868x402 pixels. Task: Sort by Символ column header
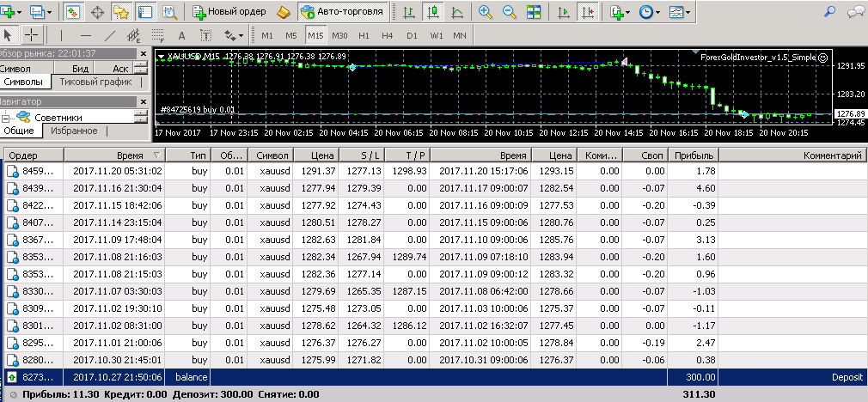[x=272, y=156]
